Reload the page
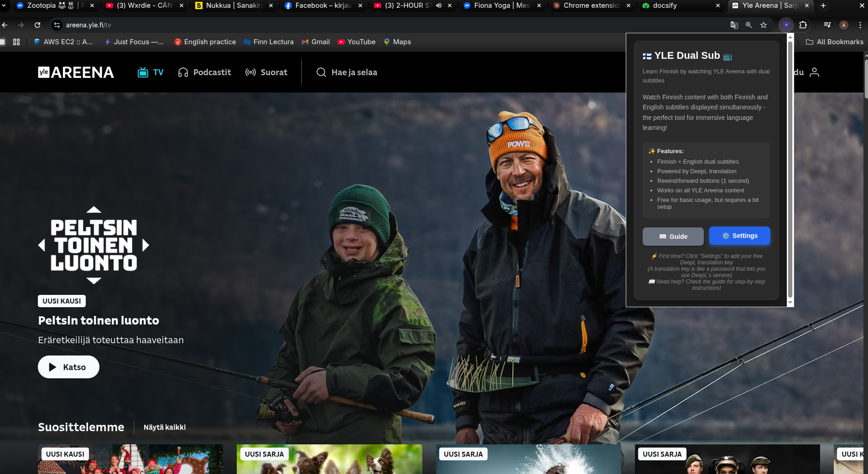The width and height of the screenshot is (868, 474). point(37,25)
